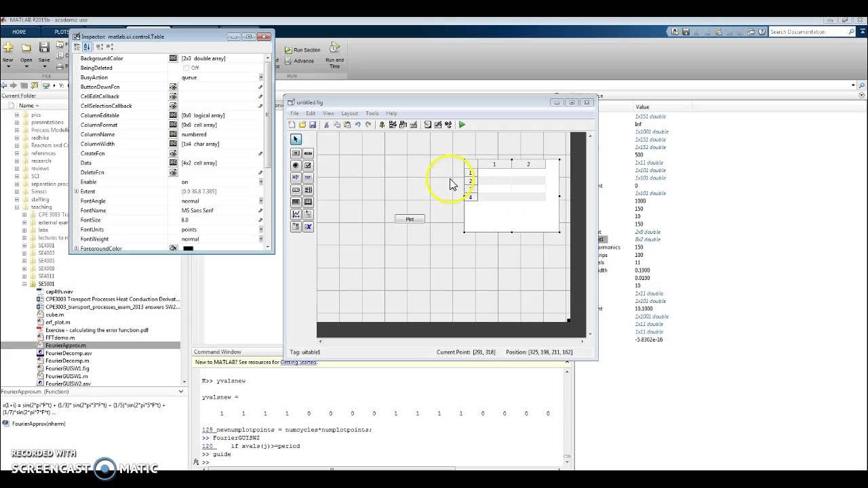Pick the Check Box component tool

[308, 165]
